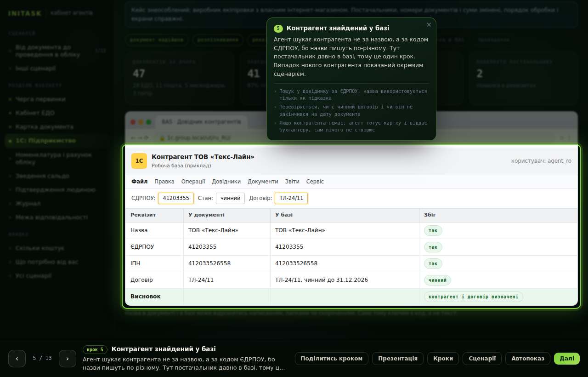
Task: Open the Звіти menu
Action: (x=292, y=182)
